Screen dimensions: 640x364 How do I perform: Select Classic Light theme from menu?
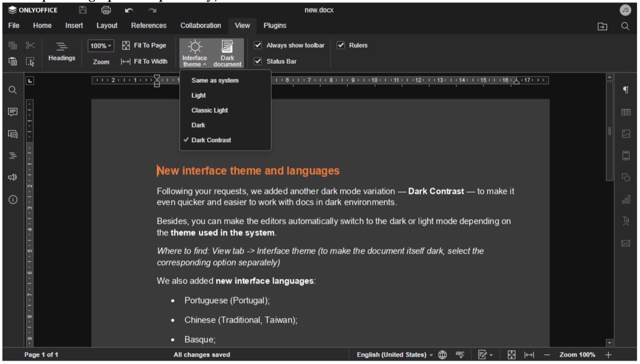(x=209, y=110)
